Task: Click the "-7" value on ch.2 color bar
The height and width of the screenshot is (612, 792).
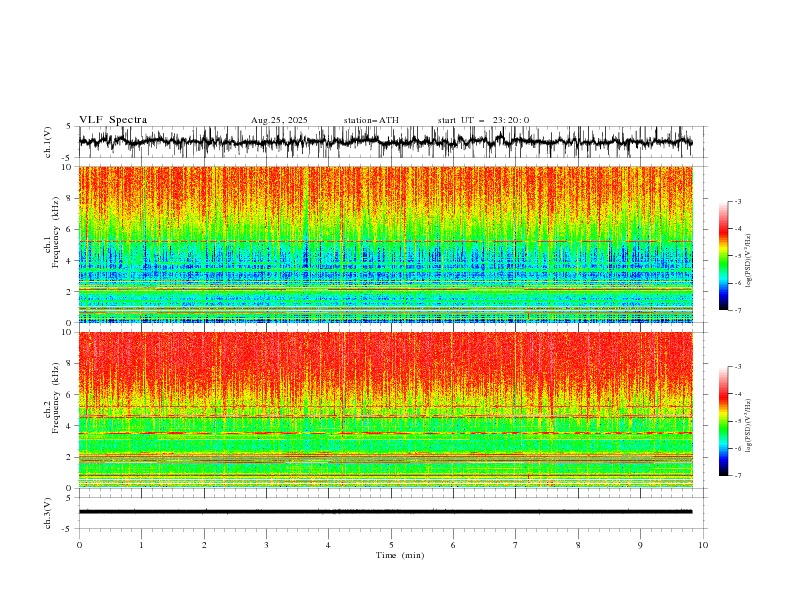Action: (x=737, y=475)
